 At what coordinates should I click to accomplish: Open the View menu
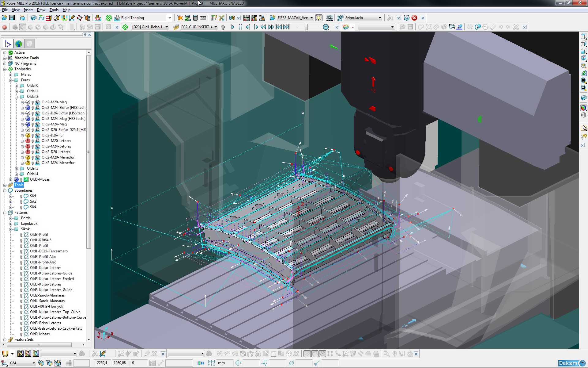(16, 10)
